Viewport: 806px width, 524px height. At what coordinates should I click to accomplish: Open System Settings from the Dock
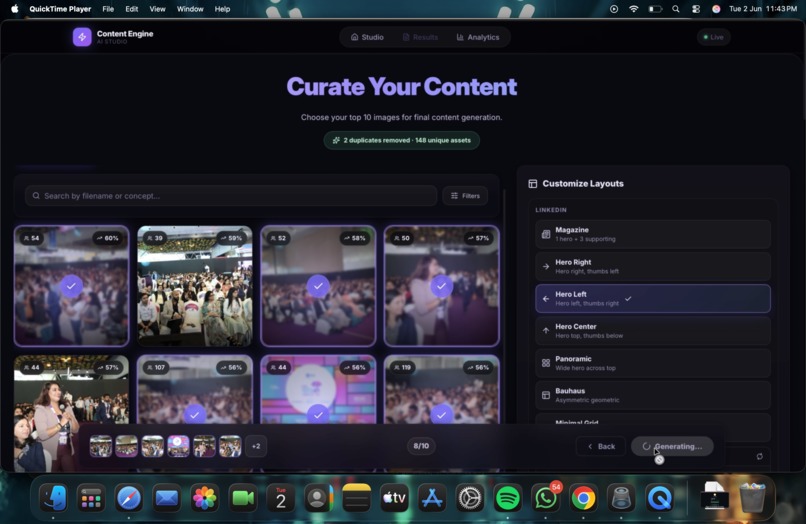pyautogui.click(x=469, y=498)
